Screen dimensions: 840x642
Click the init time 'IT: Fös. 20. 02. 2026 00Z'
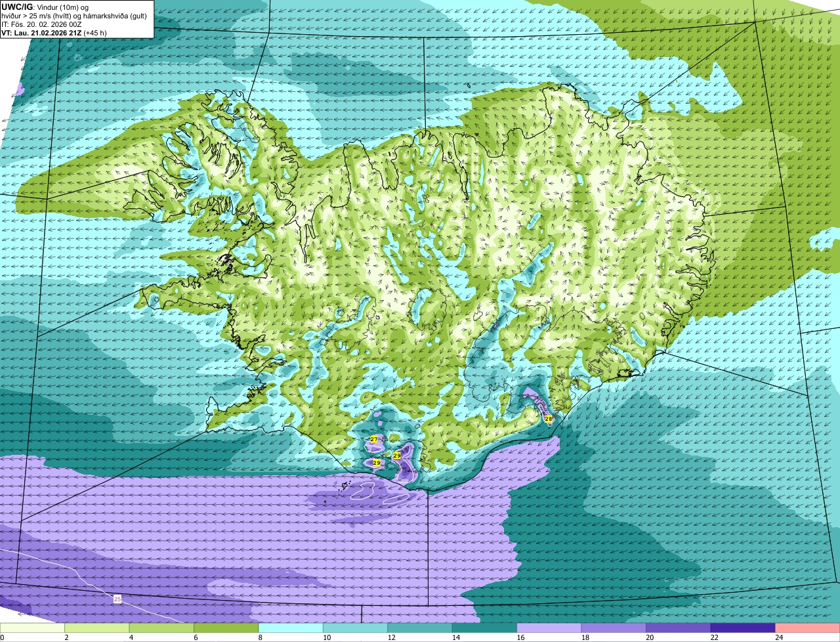(41, 24)
